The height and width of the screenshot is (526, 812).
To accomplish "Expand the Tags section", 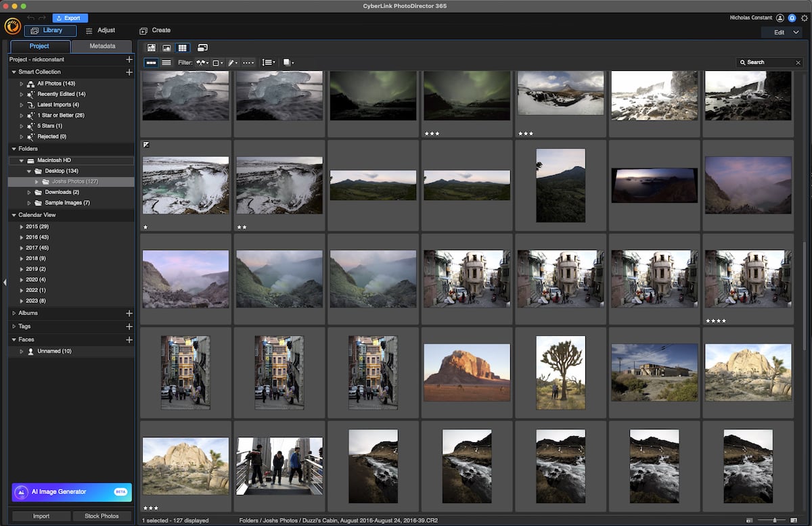I will coord(14,327).
